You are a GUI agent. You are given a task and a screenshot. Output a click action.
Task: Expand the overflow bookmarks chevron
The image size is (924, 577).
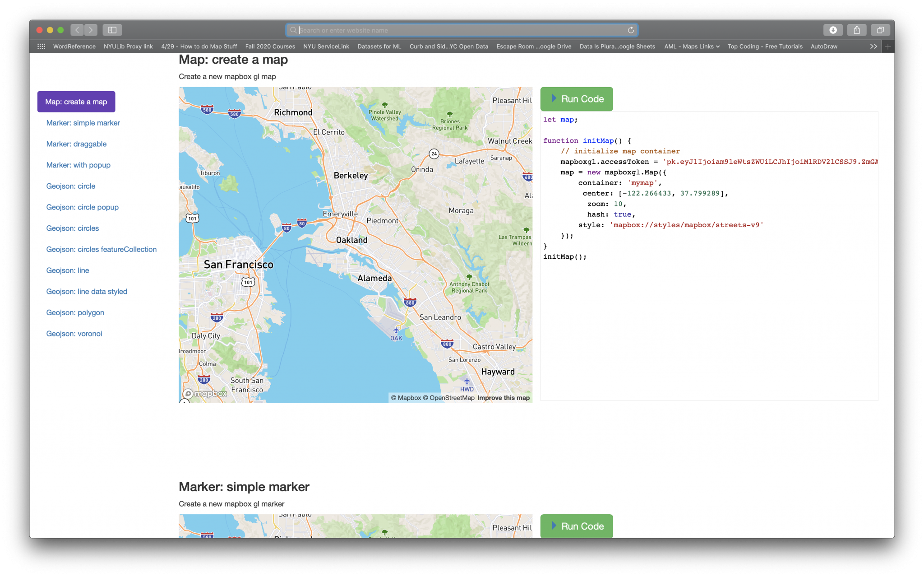point(873,46)
